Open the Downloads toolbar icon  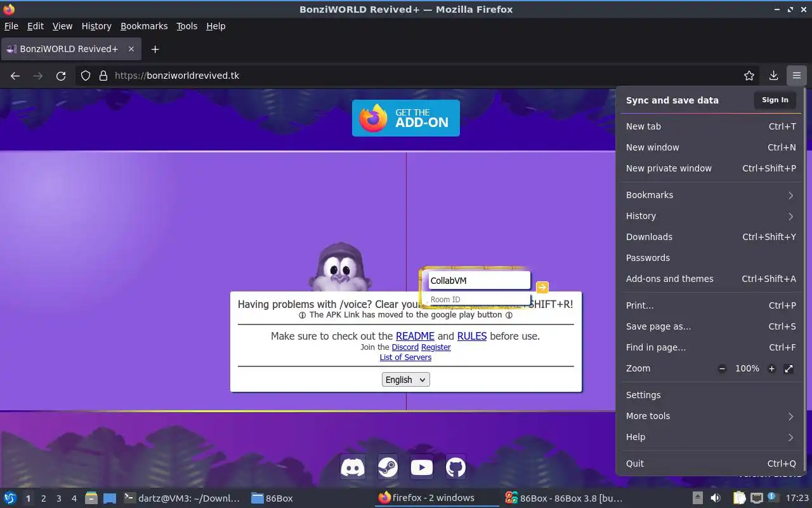pos(773,76)
